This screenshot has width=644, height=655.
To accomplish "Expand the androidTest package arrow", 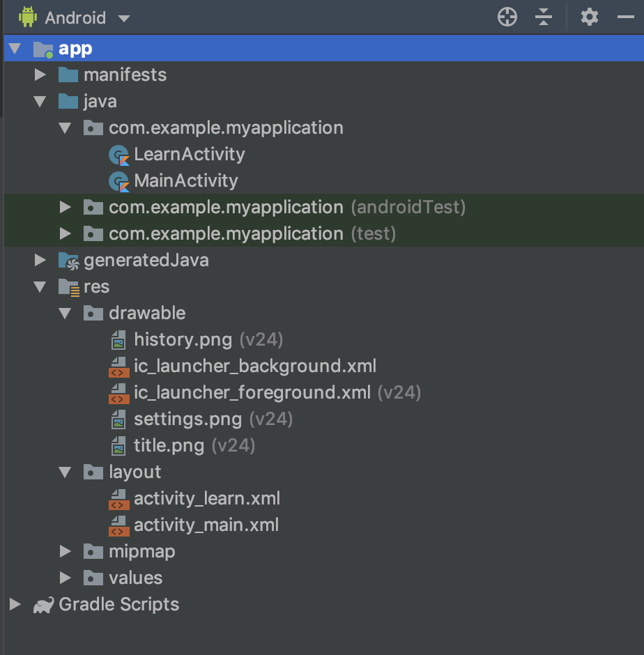I will pos(65,207).
